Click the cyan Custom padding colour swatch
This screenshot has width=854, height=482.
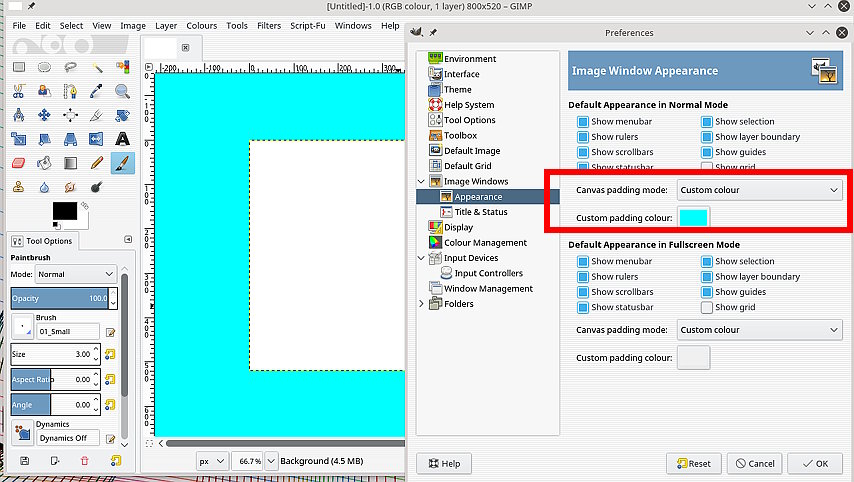tap(693, 217)
